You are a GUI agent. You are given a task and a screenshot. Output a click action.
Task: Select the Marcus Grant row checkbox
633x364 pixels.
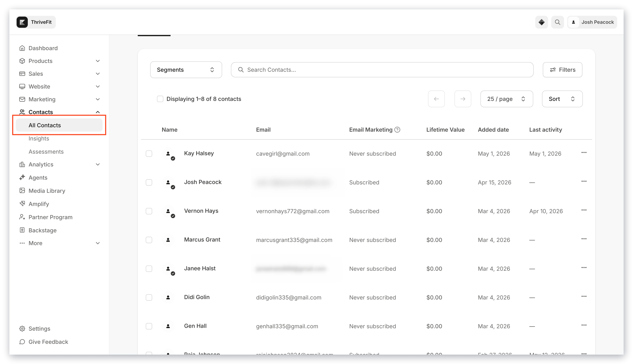[149, 240]
